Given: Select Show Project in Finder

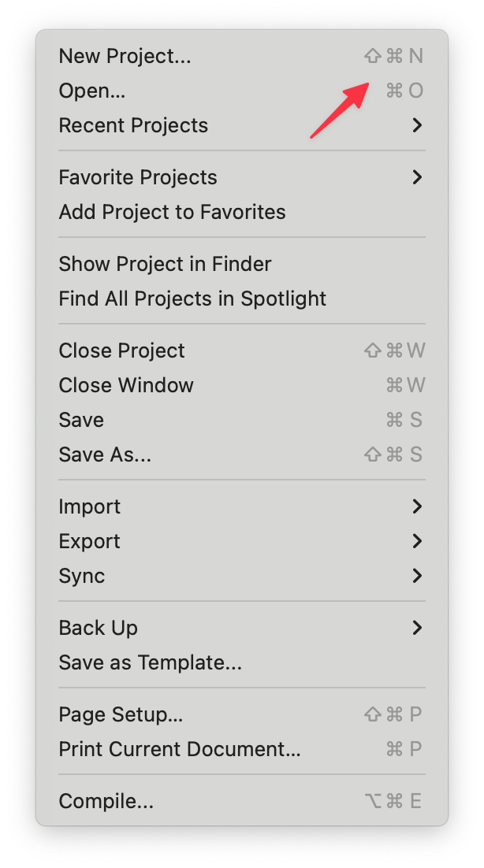Looking at the screenshot, I should 165,264.
